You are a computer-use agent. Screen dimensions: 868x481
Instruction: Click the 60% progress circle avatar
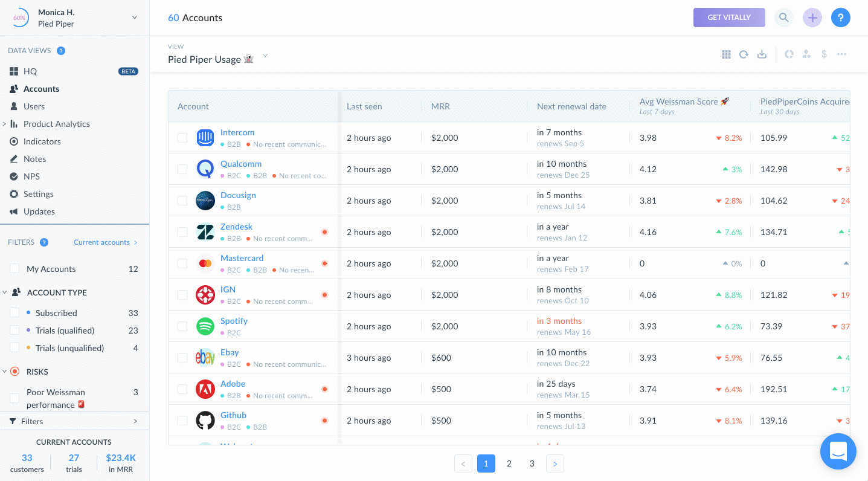click(20, 18)
